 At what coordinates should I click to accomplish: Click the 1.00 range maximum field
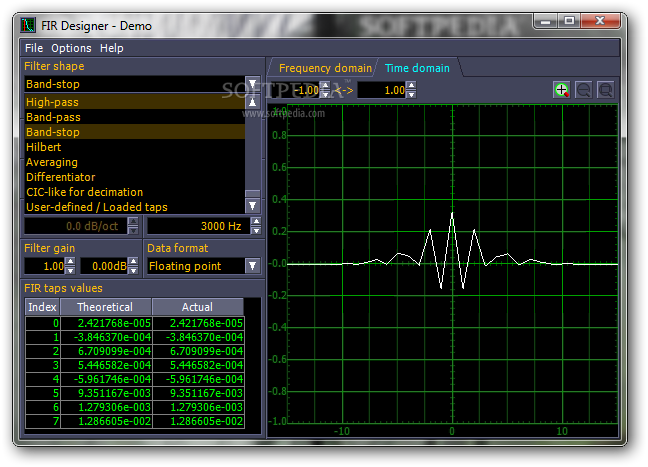click(x=382, y=90)
